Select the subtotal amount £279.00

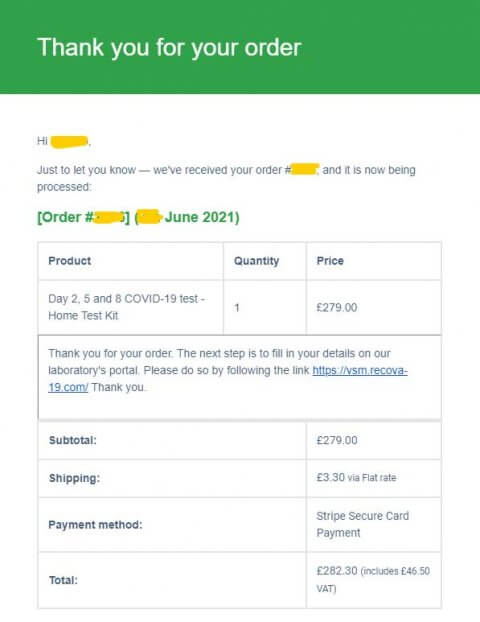(337, 440)
